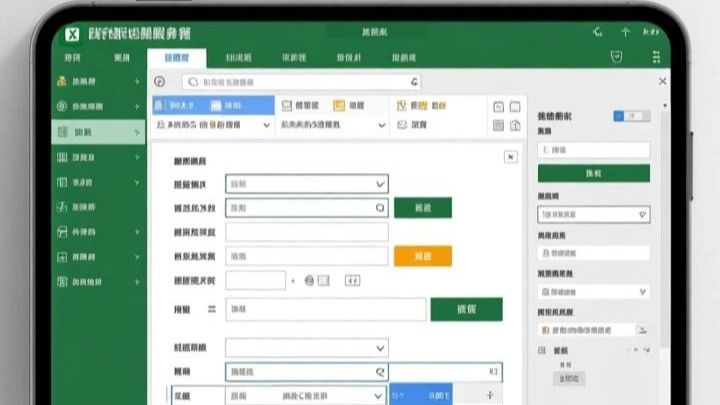Click the Excel logo in the title bar
The width and height of the screenshot is (720, 405).
coord(72,34)
